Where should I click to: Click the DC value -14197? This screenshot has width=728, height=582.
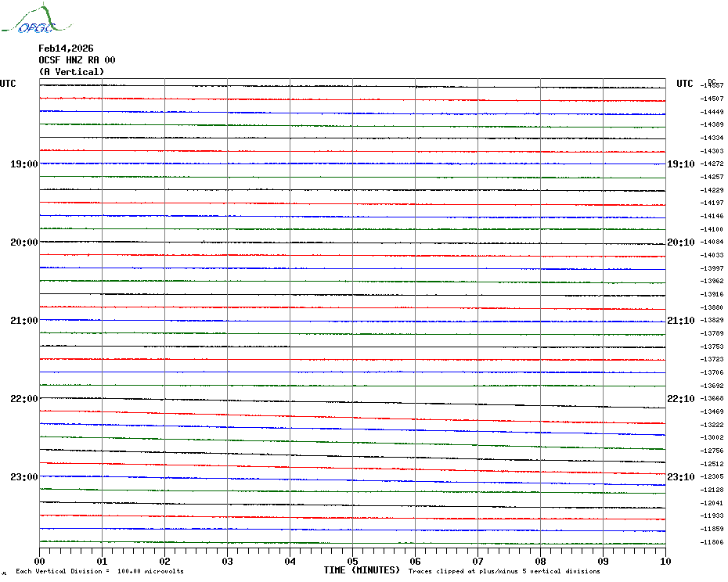[x=712, y=203]
